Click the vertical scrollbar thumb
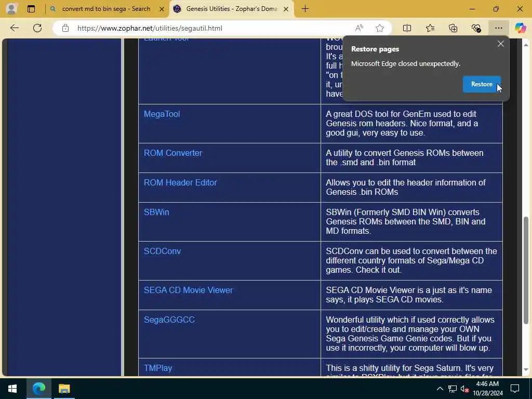This screenshot has width=532, height=399. (526, 270)
